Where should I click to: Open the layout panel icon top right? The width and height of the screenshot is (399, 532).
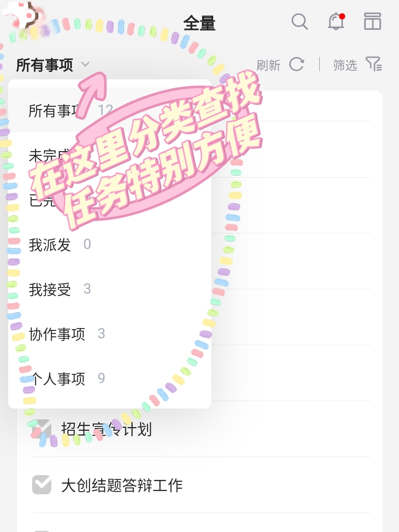click(372, 21)
